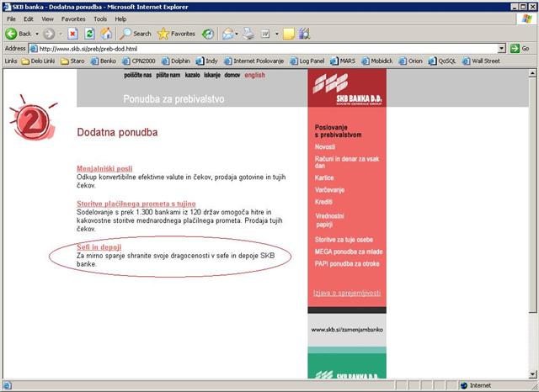Expand the Edit button dropdown arrow
The image size is (539, 392).
pyautogui.click(x=276, y=34)
